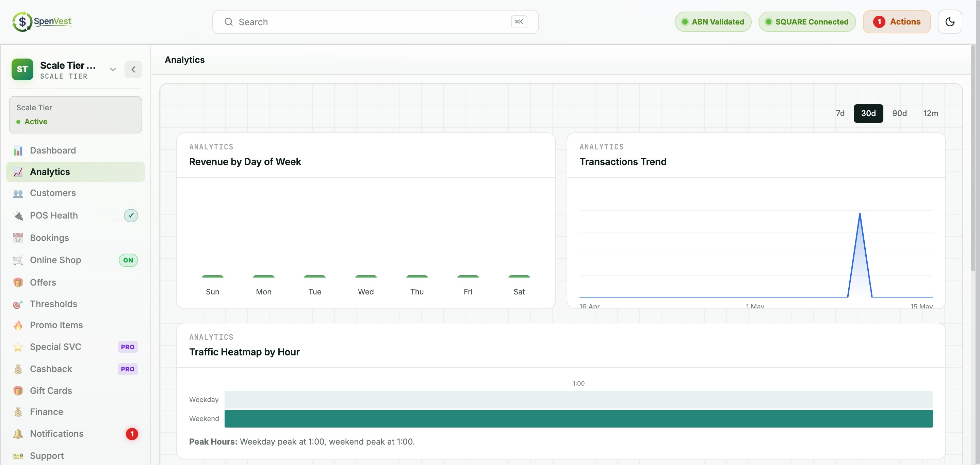Click the Weekend heatmap bar
This screenshot has width=980, height=465.
pyautogui.click(x=578, y=419)
